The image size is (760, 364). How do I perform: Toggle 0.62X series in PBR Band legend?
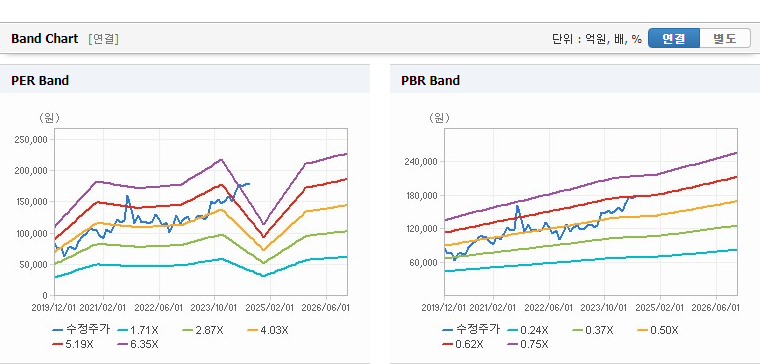coord(463,345)
